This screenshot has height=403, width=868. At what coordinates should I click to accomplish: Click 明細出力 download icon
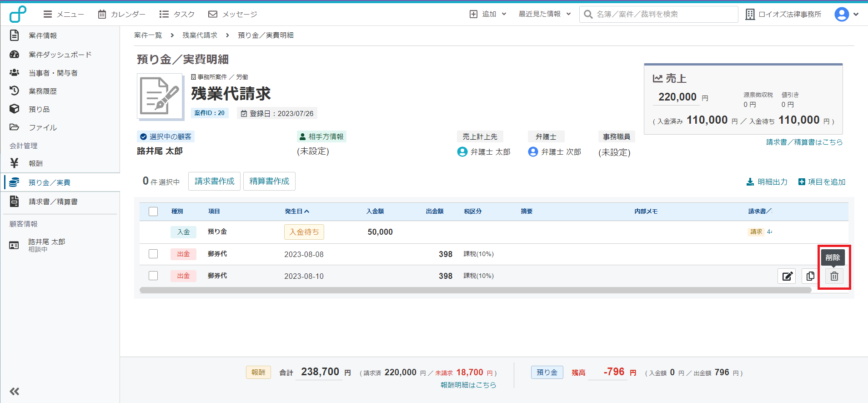tap(750, 182)
